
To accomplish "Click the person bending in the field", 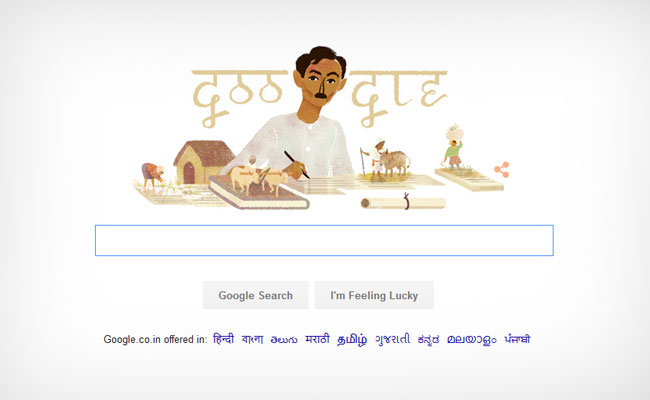I will tap(153, 175).
